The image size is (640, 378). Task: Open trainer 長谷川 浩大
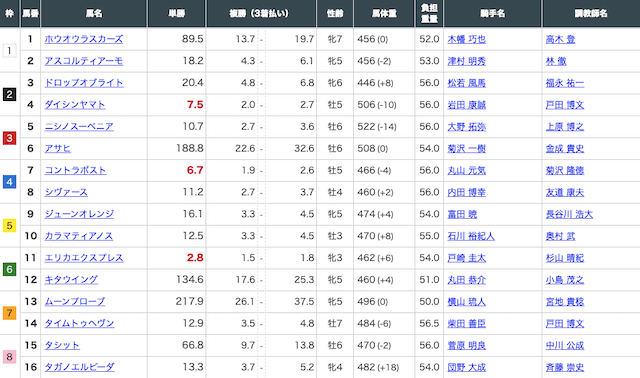(x=569, y=214)
